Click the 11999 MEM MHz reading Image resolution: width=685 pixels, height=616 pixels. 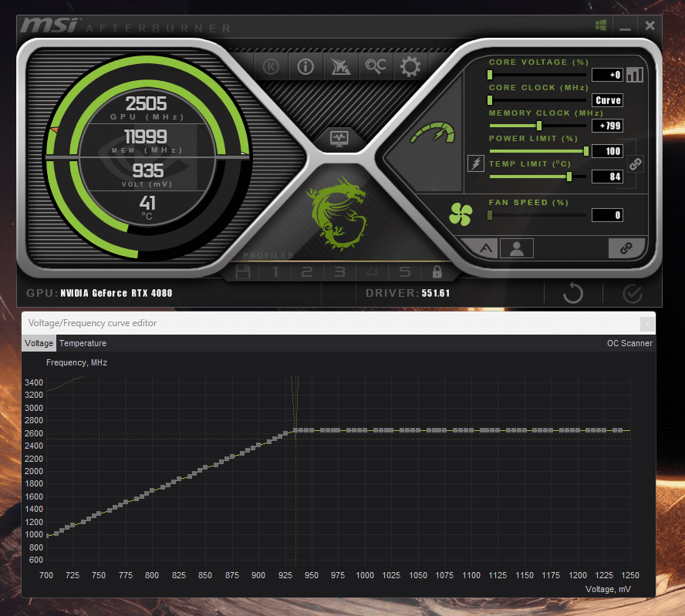click(x=146, y=136)
